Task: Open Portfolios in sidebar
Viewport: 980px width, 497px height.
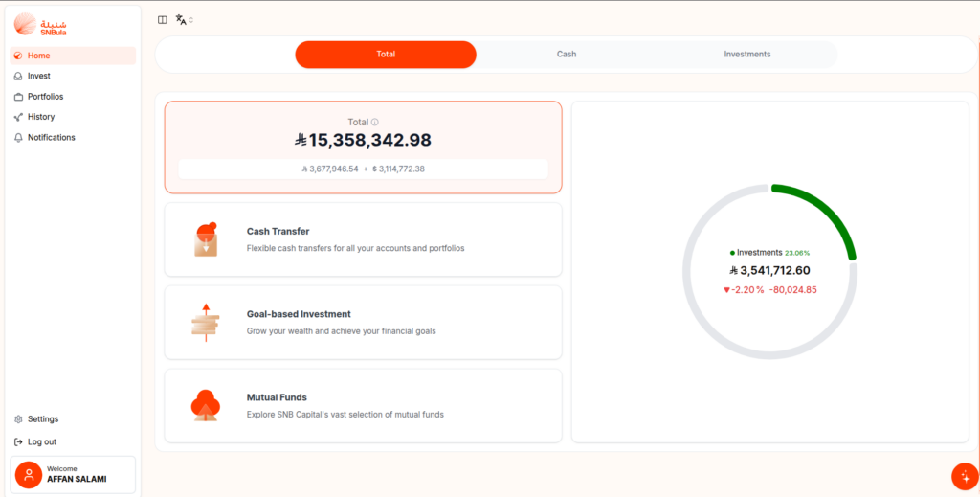Action: click(73, 97)
